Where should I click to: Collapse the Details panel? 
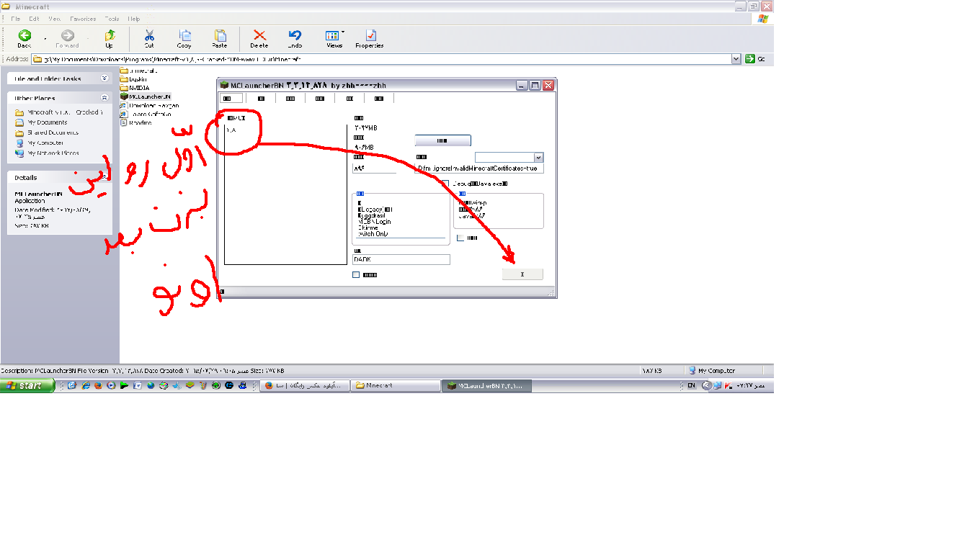(104, 177)
